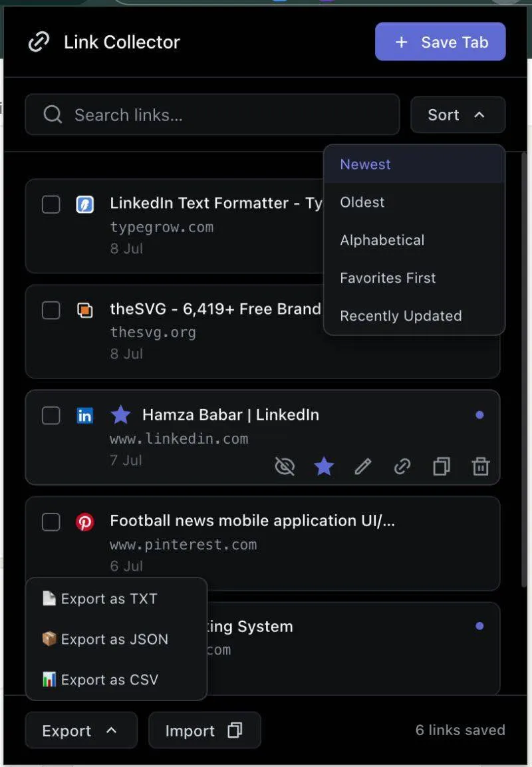Check the LinkedIn Text Formatter checkbox
The width and height of the screenshot is (532, 767).
click(x=51, y=204)
